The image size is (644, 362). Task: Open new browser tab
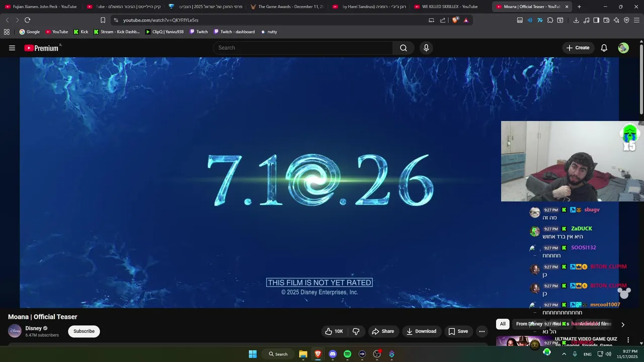tap(579, 7)
